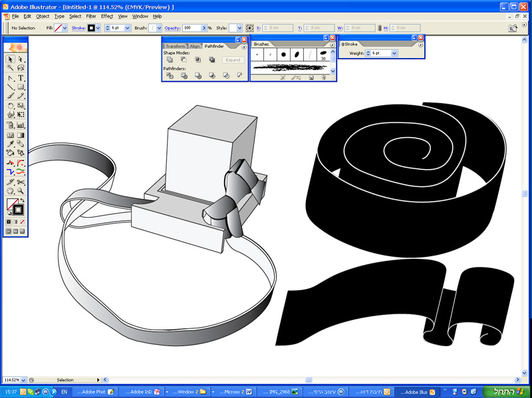
Task: Choose the Zoom tool in the toolbox
Action: (x=21, y=190)
